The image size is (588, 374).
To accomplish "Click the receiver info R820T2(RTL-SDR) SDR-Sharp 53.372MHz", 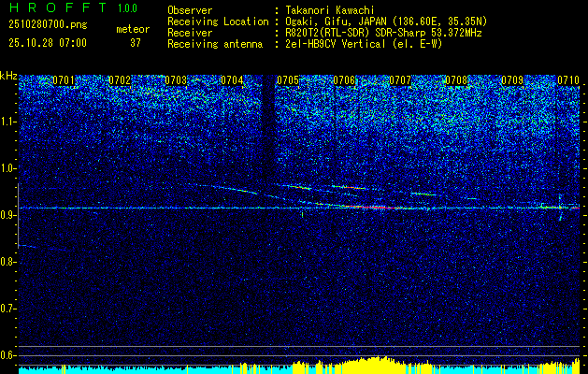I will (x=383, y=33).
